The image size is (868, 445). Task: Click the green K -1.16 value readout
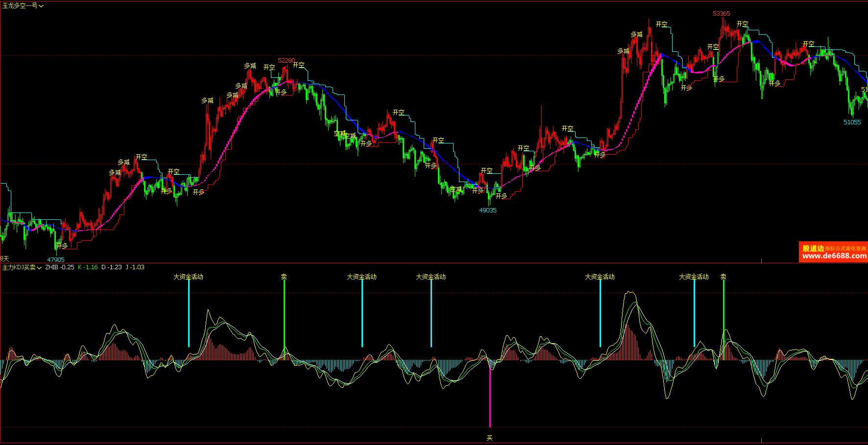[x=88, y=267]
